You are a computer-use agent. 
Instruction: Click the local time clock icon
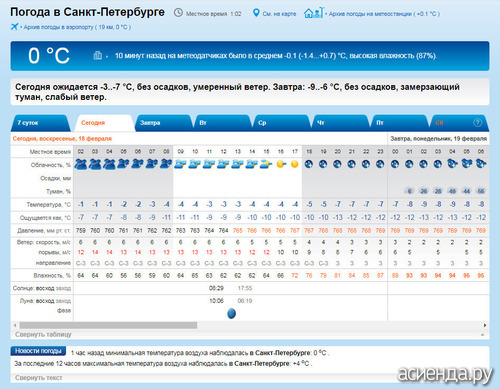[179, 13]
